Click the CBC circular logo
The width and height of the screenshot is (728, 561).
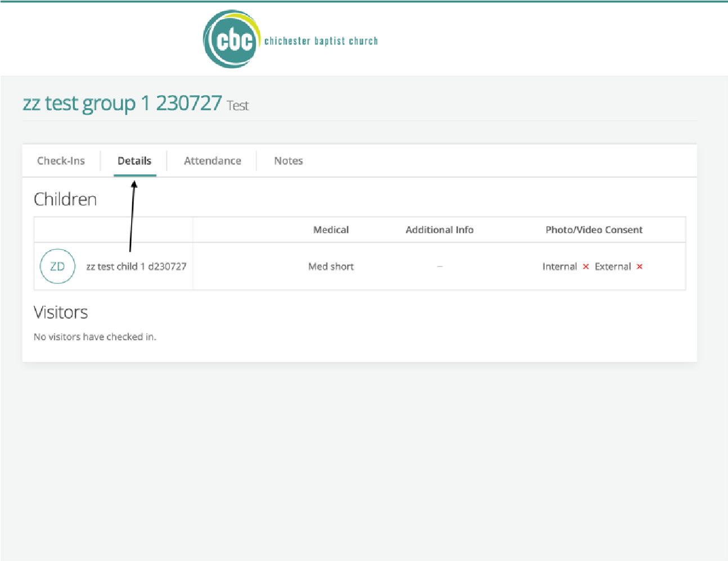point(231,40)
